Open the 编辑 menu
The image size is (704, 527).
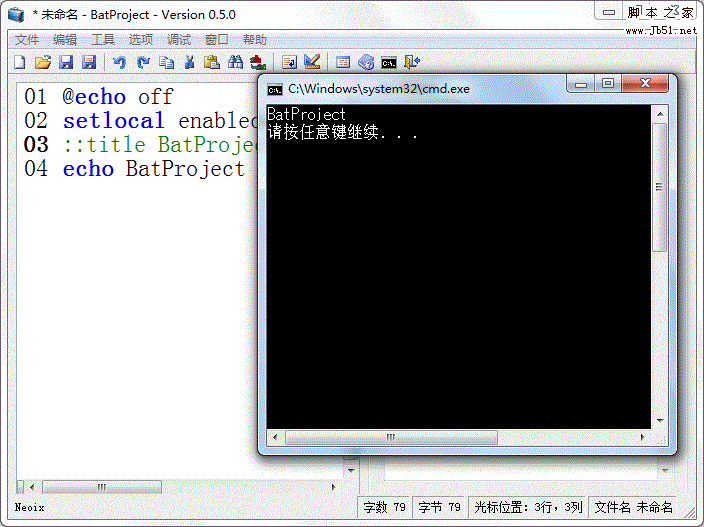[65, 40]
